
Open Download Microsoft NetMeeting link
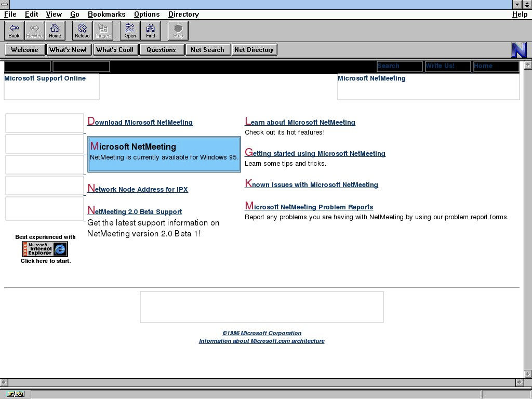(x=140, y=123)
